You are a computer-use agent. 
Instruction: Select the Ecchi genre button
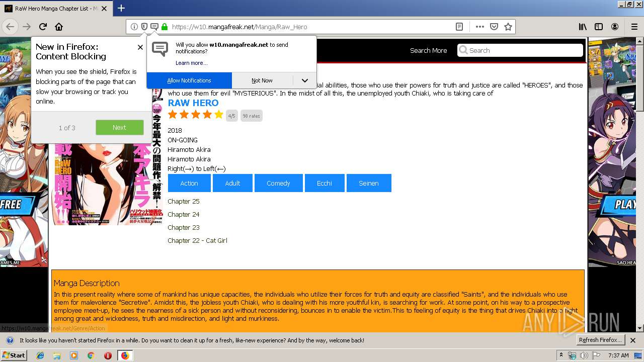[325, 183]
